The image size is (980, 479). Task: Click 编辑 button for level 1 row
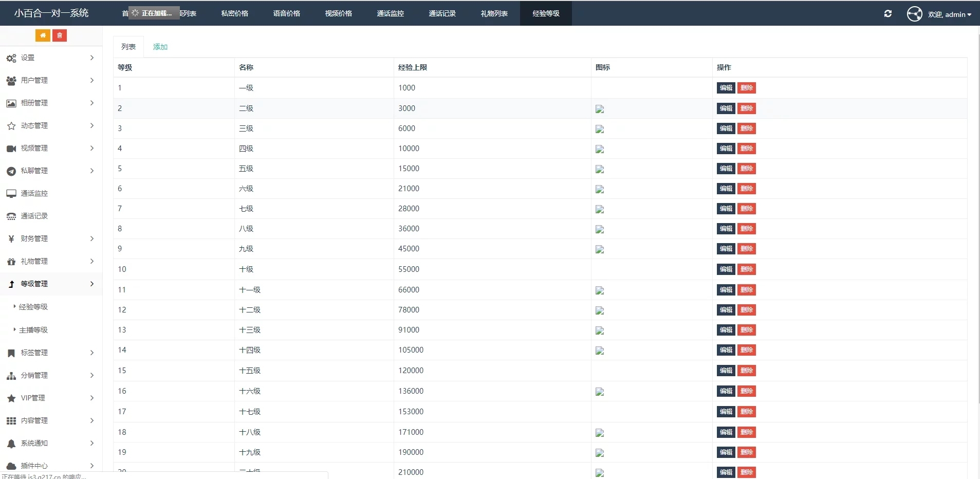click(x=726, y=88)
